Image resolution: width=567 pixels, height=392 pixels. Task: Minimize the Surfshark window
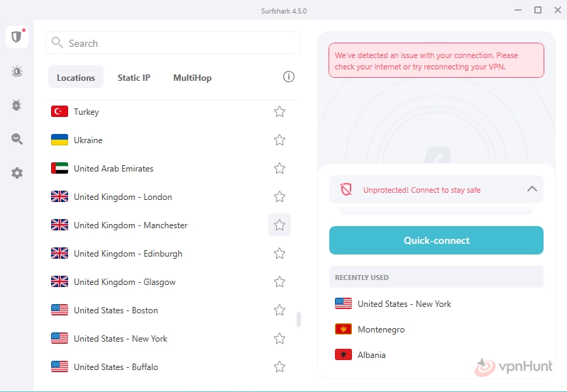[518, 10]
